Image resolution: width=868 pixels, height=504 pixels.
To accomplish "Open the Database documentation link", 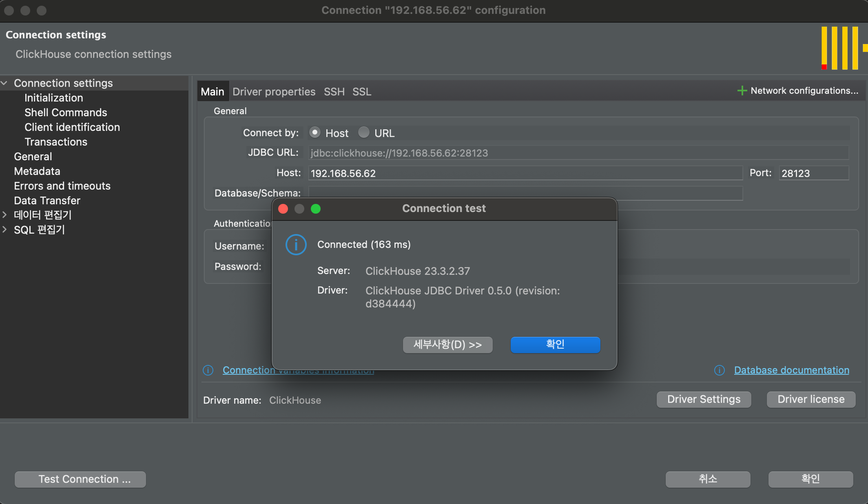I will coord(791,370).
